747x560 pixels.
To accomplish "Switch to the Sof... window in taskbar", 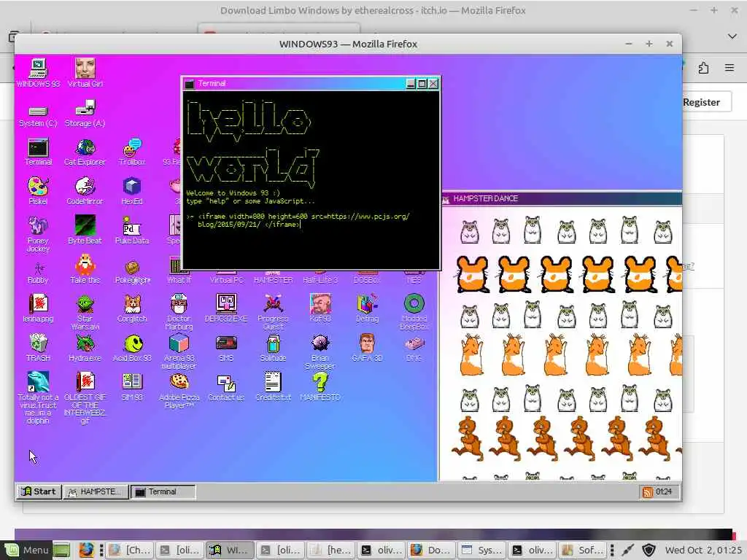I will 582,550.
